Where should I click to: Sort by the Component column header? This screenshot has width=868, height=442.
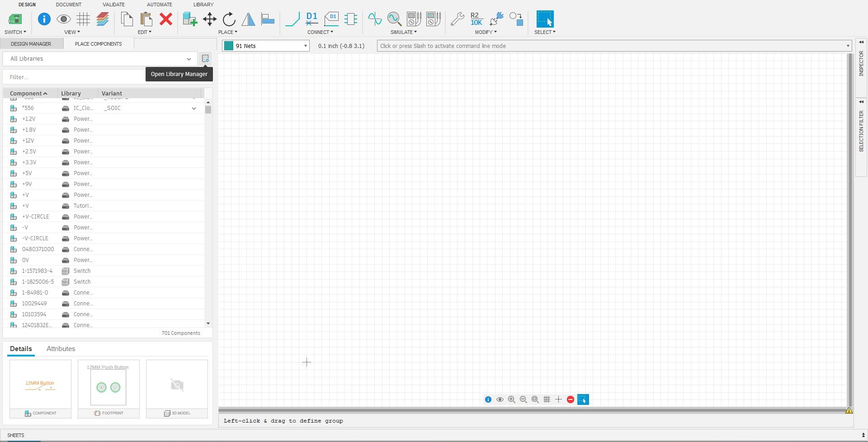pyautogui.click(x=30, y=93)
